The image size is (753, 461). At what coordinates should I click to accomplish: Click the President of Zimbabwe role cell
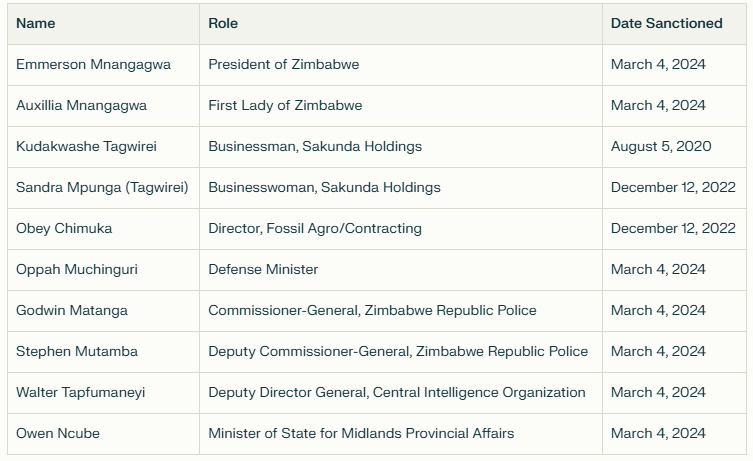(283, 64)
